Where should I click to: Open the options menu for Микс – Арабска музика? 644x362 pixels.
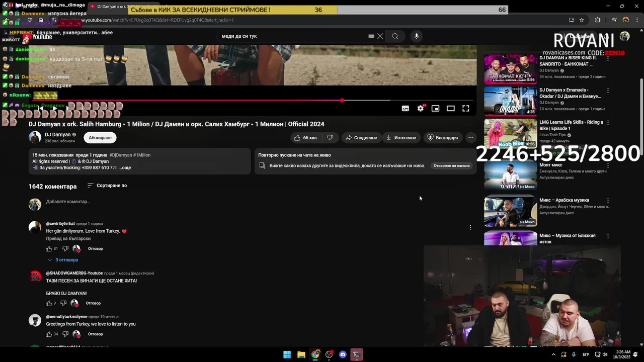tap(608, 201)
